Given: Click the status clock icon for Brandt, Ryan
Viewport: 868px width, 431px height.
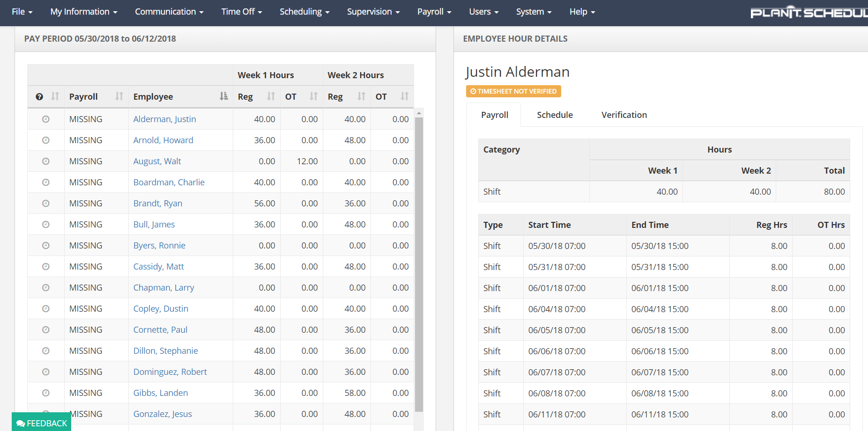Looking at the screenshot, I should (46, 204).
